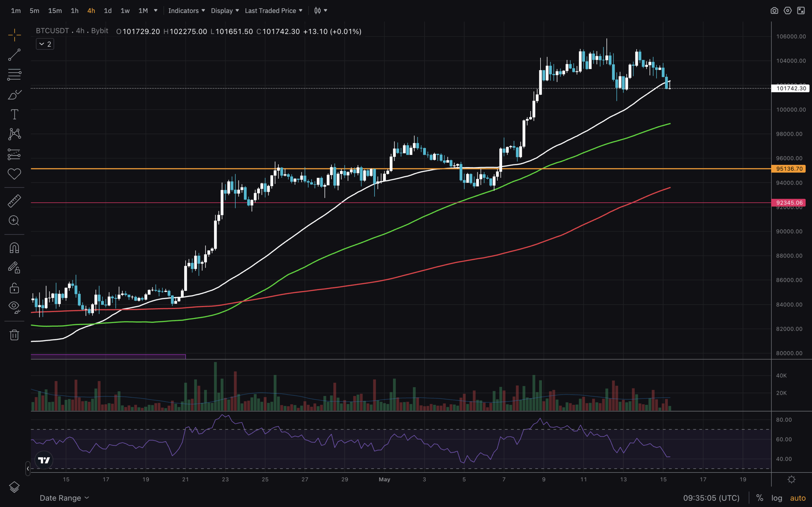Click the TradingView logo

pyautogui.click(x=44, y=460)
